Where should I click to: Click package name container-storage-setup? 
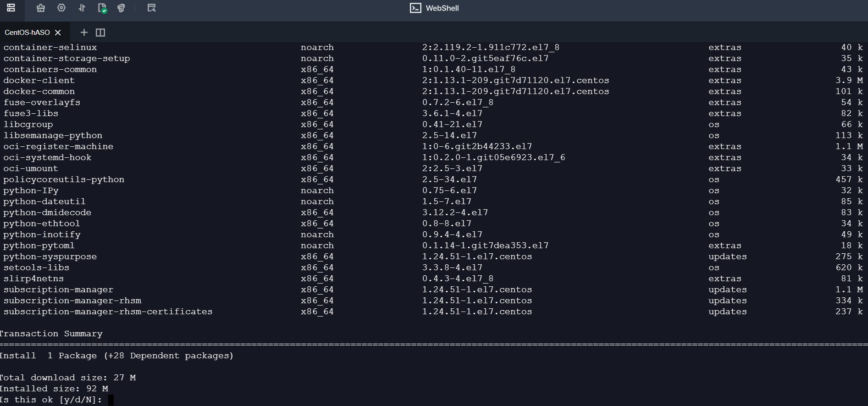(x=66, y=58)
